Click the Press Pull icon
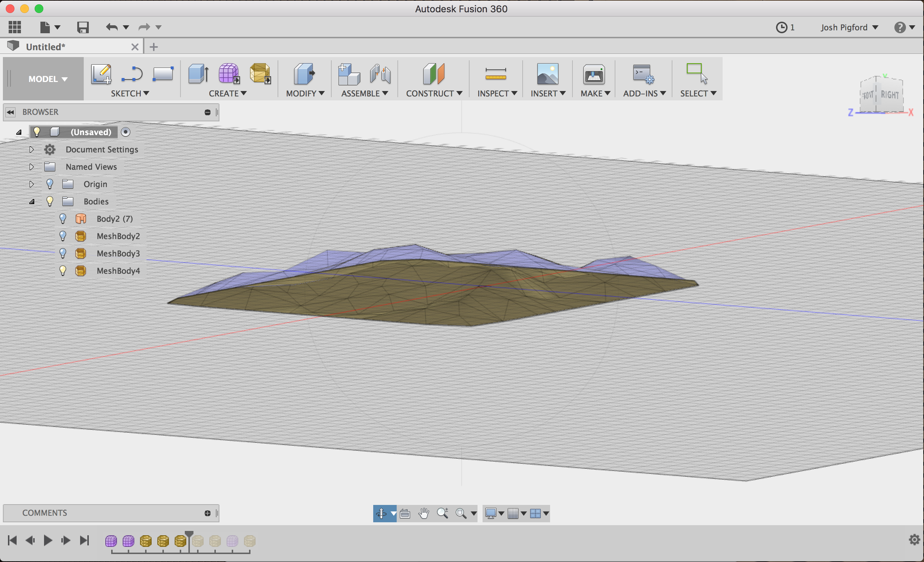Image resolution: width=924 pixels, height=562 pixels. pyautogui.click(x=304, y=74)
